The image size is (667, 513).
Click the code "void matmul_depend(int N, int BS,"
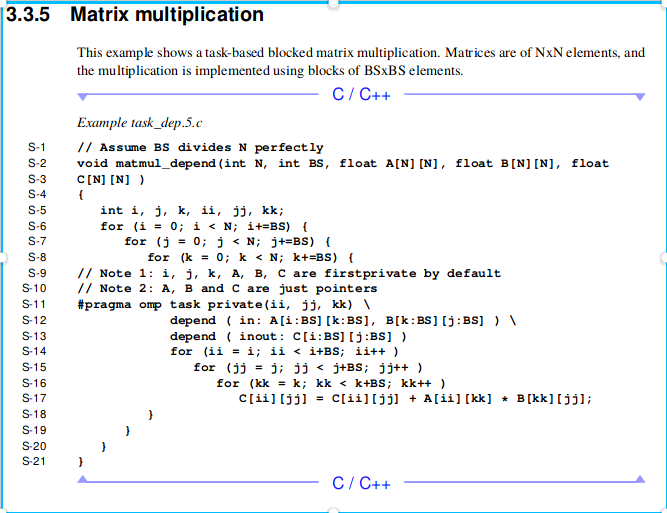pyautogui.click(x=203, y=164)
